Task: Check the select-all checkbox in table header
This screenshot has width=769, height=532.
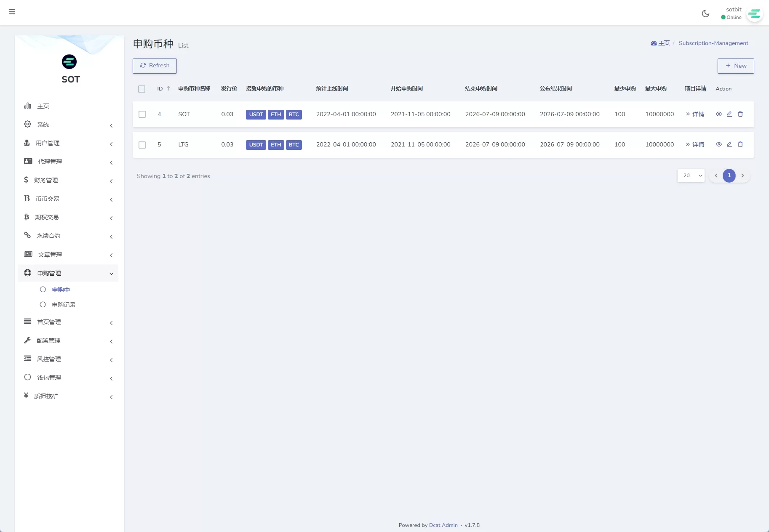Action: tap(142, 89)
